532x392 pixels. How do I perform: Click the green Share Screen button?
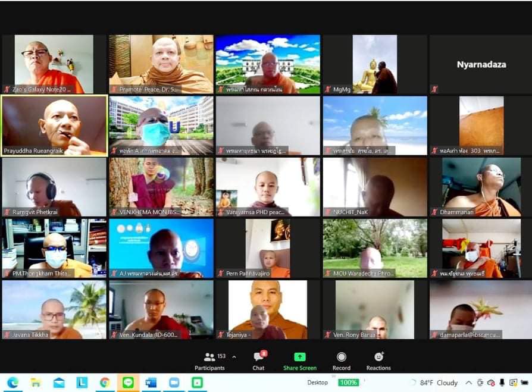tap(300, 359)
